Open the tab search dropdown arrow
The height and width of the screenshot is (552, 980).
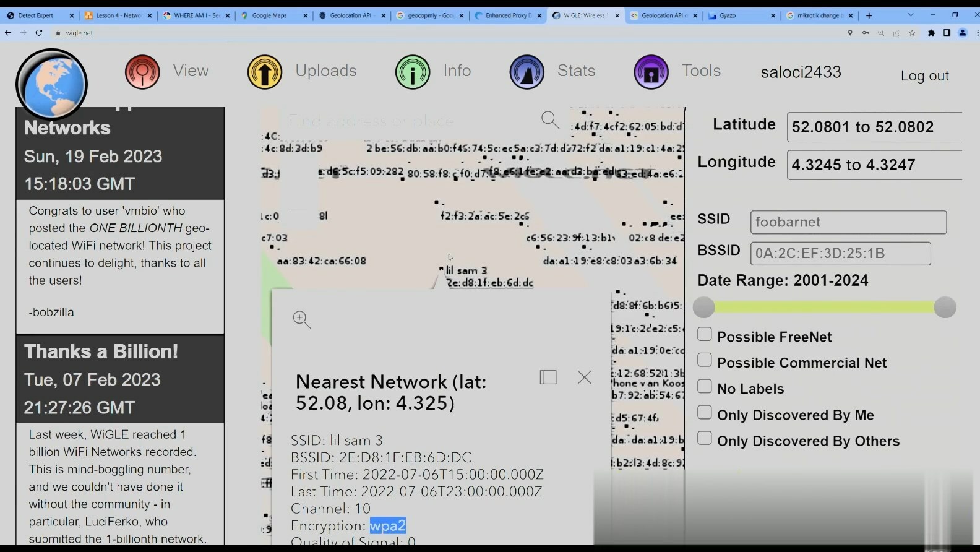(x=911, y=15)
